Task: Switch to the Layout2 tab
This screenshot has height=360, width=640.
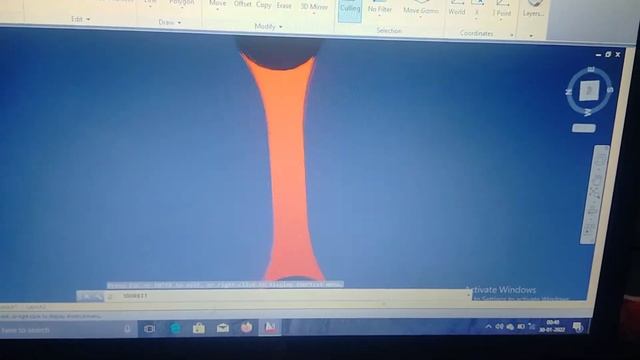Action: click(x=36, y=307)
